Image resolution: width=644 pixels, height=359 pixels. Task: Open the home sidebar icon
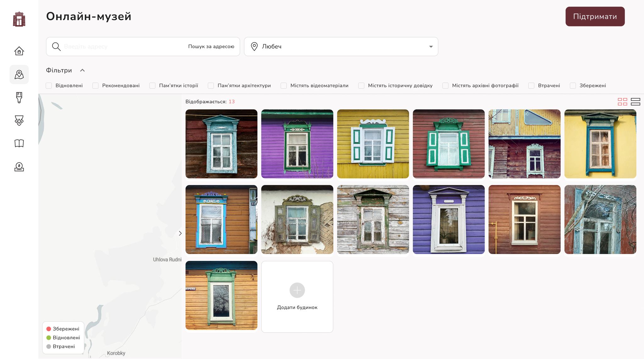[x=19, y=51]
